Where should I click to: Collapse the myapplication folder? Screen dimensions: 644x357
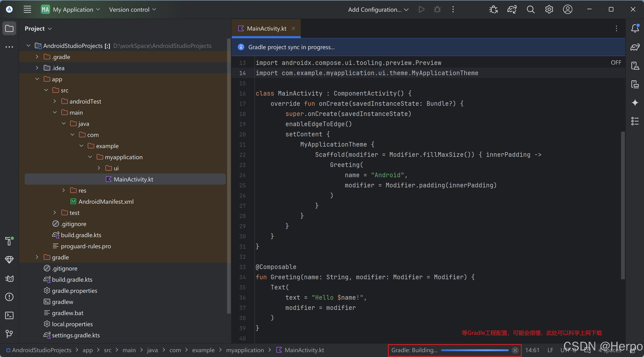(90, 157)
